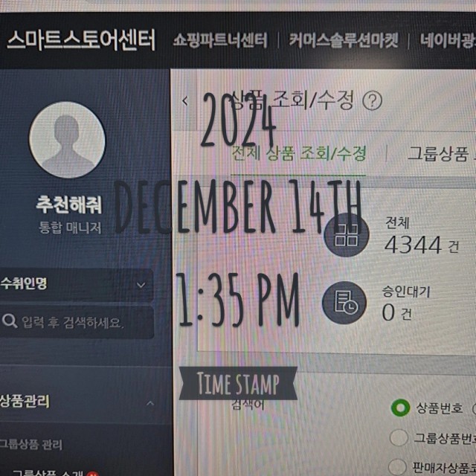This screenshot has height=476, width=476.
Task: Open the 그룹상품 관리 sidebar item
Action: 31,445
